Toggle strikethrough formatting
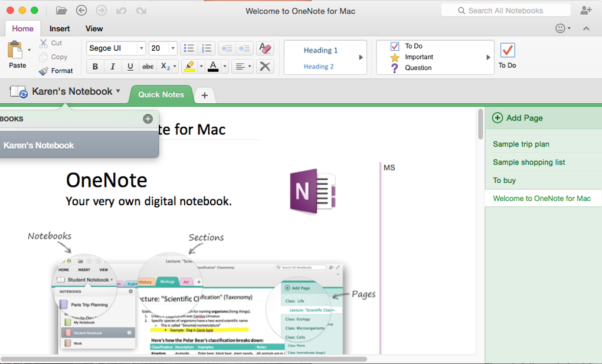The image size is (602, 364). (x=148, y=66)
